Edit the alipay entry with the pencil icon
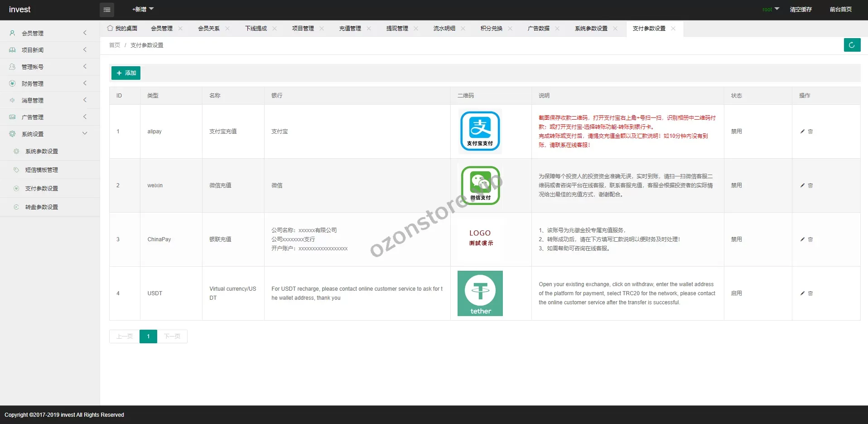The height and width of the screenshot is (424, 868). pos(801,132)
